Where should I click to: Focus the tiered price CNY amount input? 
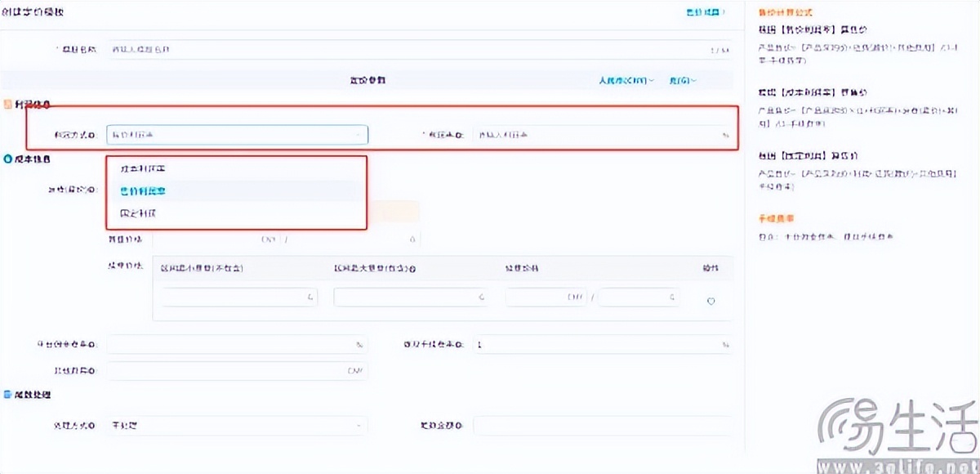pyautogui.click(x=546, y=297)
